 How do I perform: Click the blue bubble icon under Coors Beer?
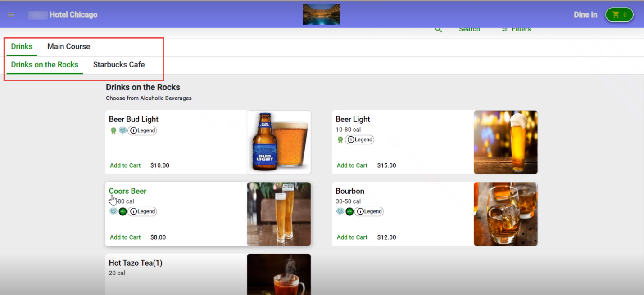point(113,211)
